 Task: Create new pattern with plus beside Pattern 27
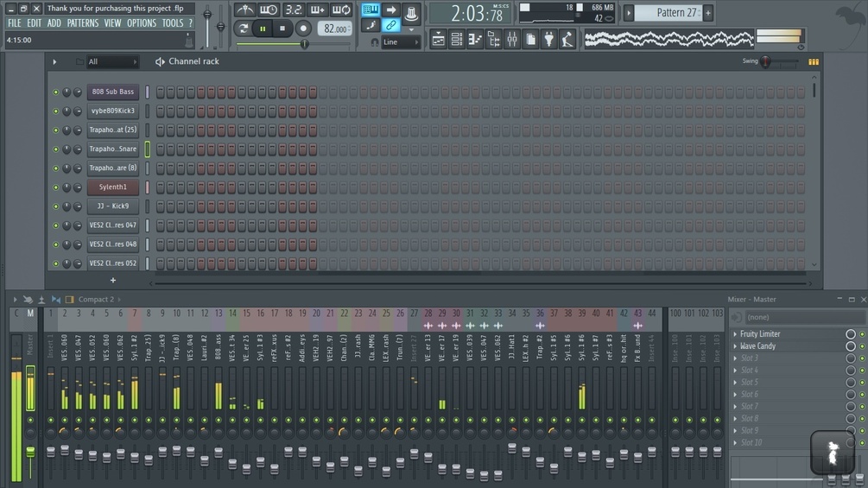click(x=708, y=13)
